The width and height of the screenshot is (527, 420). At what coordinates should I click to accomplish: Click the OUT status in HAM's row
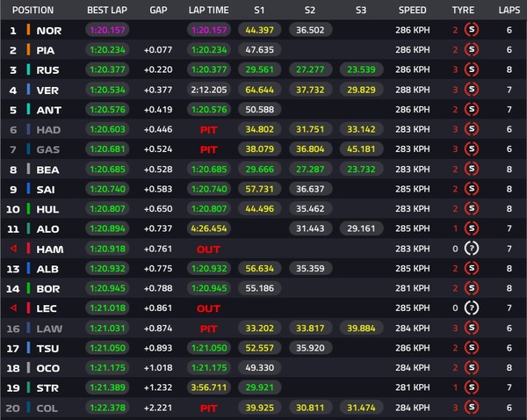click(x=208, y=250)
